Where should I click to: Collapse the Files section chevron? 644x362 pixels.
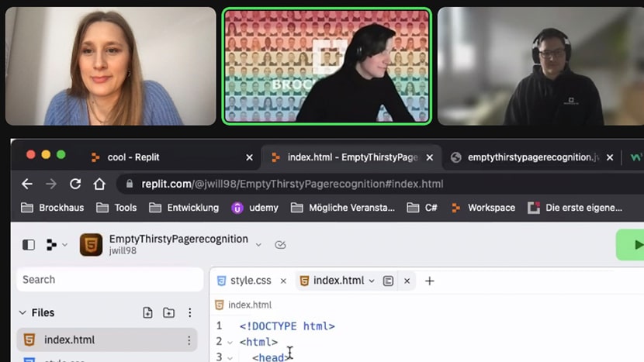click(x=23, y=312)
